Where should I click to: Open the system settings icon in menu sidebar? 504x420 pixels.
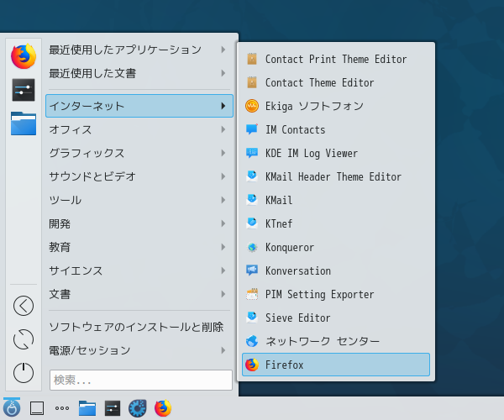(x=24, y=90)
